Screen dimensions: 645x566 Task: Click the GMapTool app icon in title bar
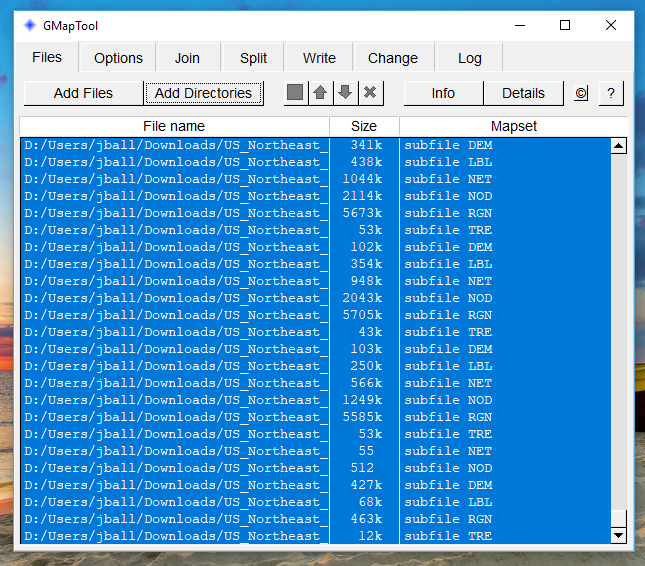pyautogui.click(x=30, y=26)
